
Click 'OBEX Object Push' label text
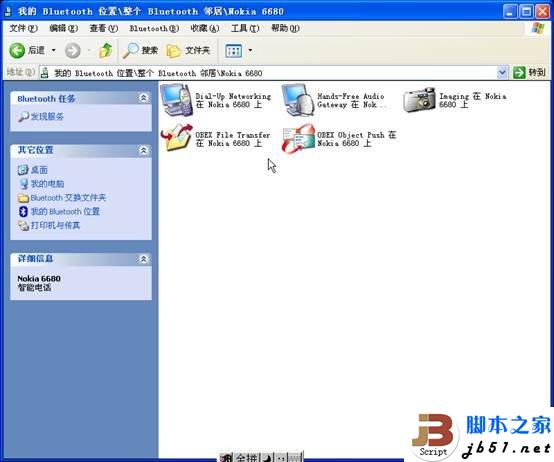pyautogui.click(x=350, y=135)
